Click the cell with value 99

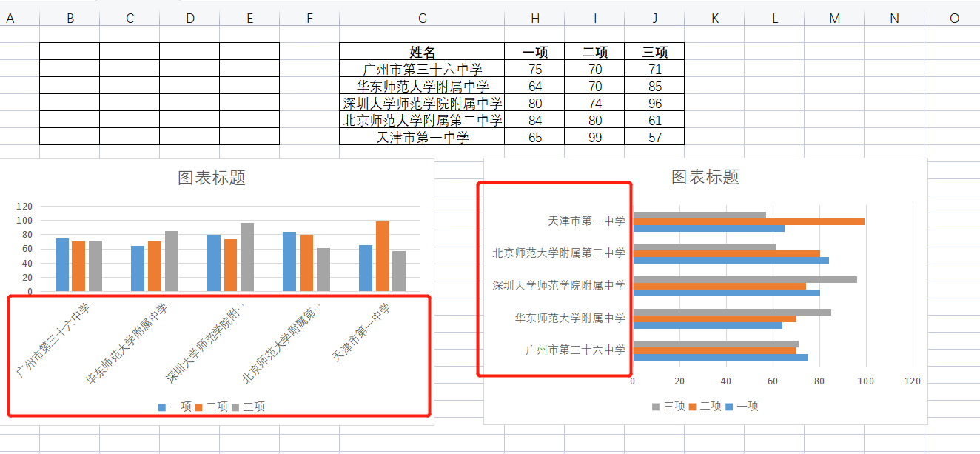click(x=594, y=137)
